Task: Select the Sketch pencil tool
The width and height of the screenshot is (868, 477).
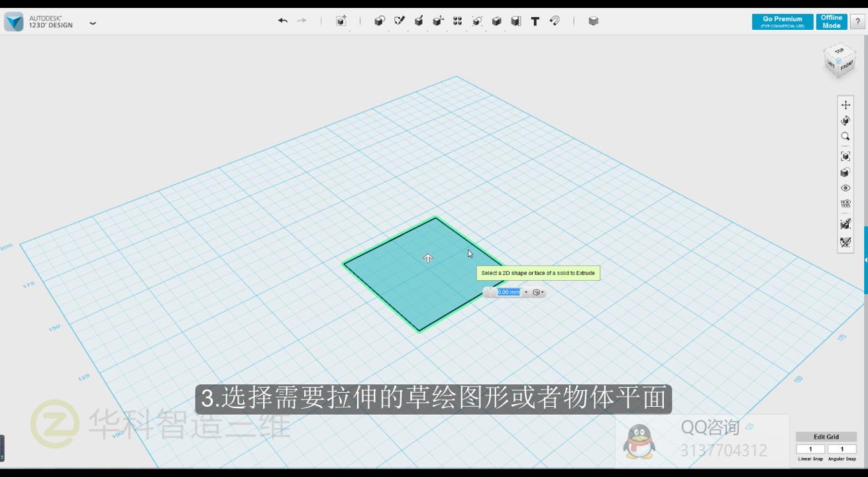Action: pyautogui.click(x=400, y=21)
